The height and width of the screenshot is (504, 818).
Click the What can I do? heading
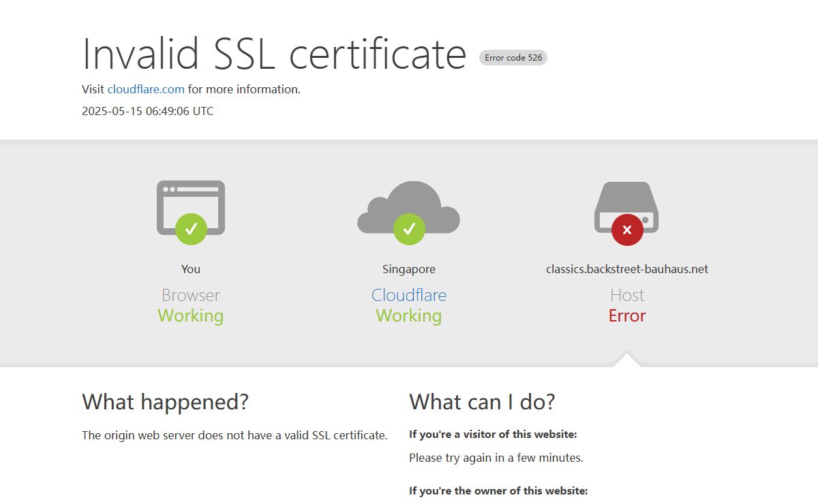[x=482, y=402]
